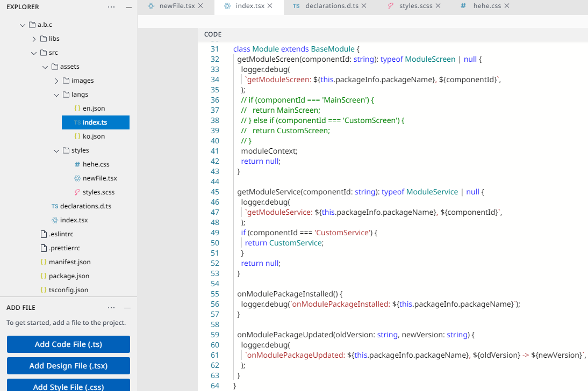Open hehe.css in the styles folder
588x391 pixels.
96,164
